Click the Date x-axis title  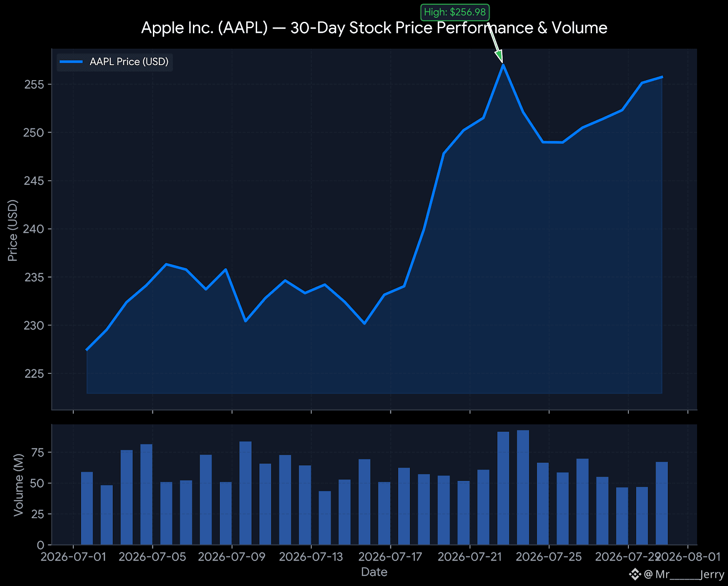click(x=374, y=572)
